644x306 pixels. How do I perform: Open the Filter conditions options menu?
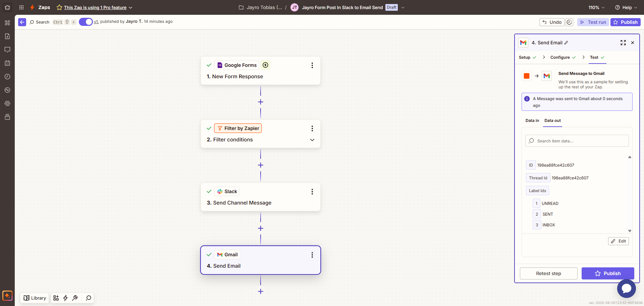coord(312,128)
